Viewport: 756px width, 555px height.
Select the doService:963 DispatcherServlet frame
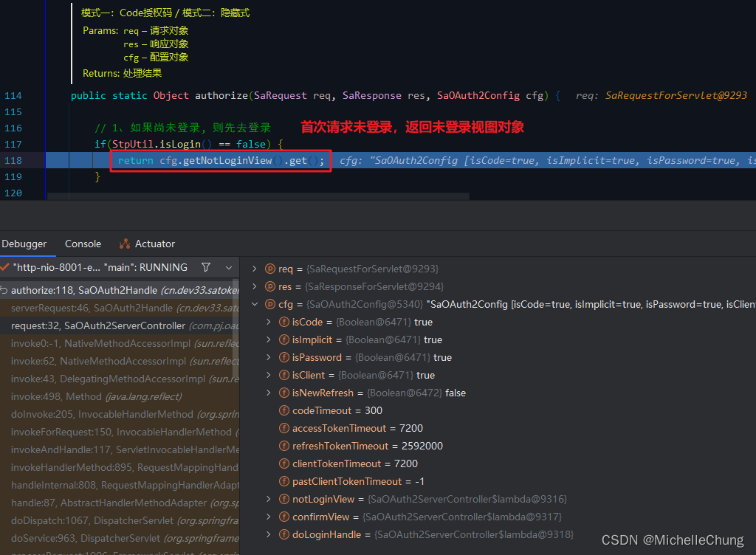(119, 538)
